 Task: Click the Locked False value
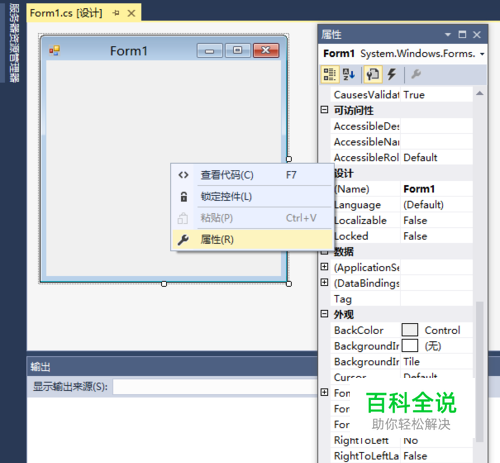[x=436, y=236]
